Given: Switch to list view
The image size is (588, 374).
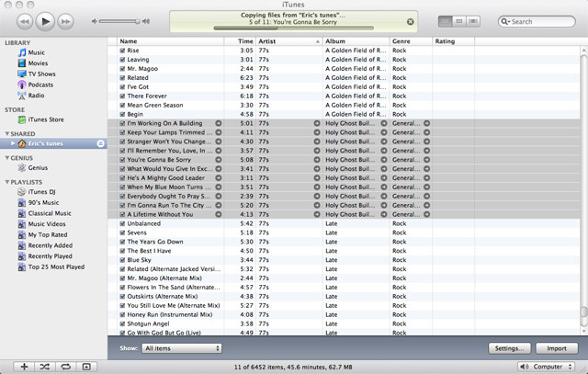Looking at the screenshot, I should pos(445,21).
